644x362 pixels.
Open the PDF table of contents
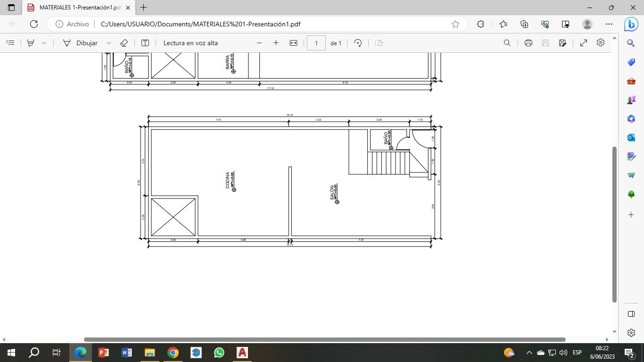[10, 43]
